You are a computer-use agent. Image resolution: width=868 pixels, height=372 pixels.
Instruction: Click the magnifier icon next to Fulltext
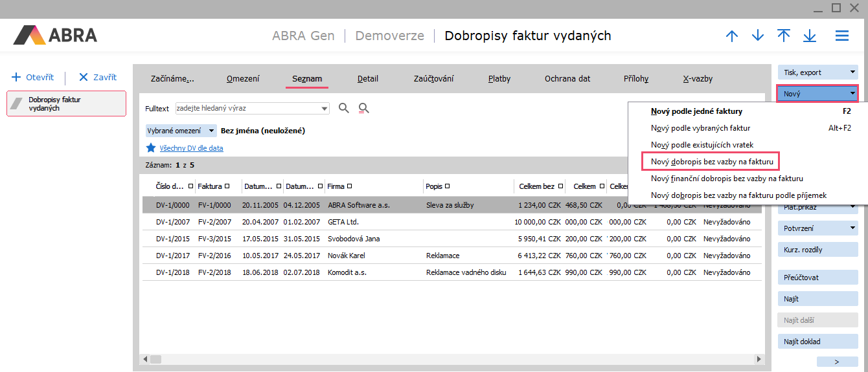[x=344, y=108]
